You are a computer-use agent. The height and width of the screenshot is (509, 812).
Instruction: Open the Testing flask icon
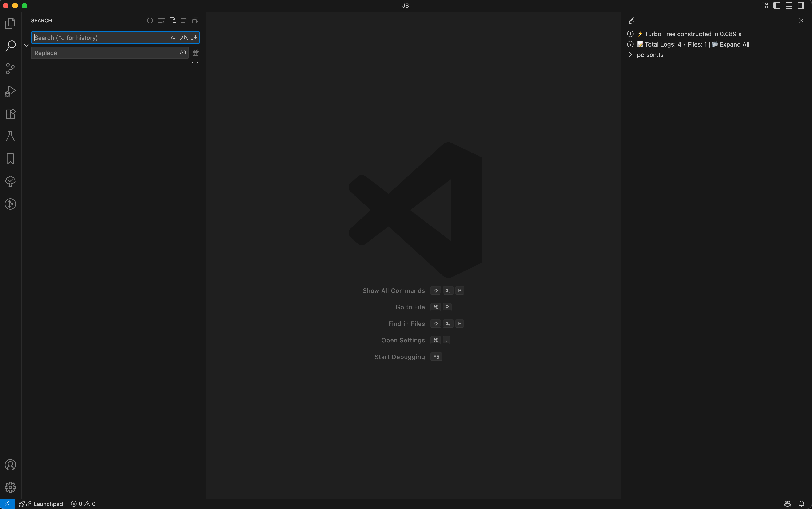pyautogui.click(x=10, y=136)
